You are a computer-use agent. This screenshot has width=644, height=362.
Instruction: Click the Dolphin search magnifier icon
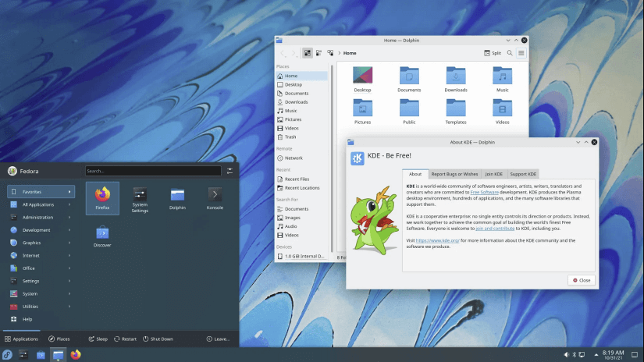coord(510,53)
